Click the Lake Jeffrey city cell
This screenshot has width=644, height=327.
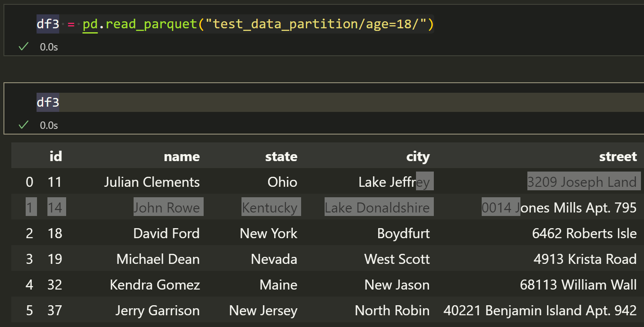point(394,182)
